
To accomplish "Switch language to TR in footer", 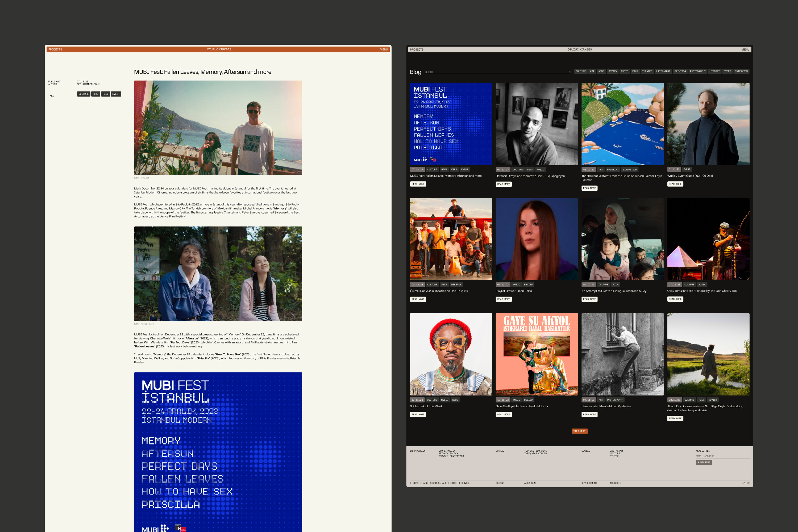I will [x=748, y=483].
